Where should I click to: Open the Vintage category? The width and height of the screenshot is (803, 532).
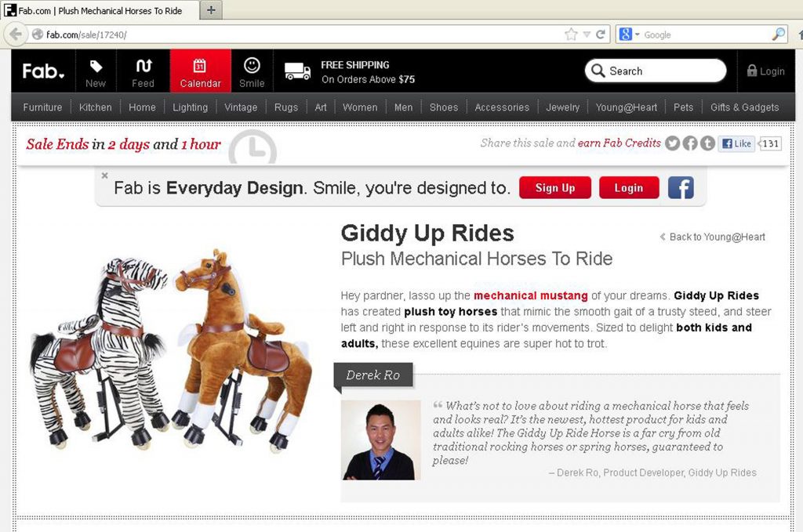(241, 107)
